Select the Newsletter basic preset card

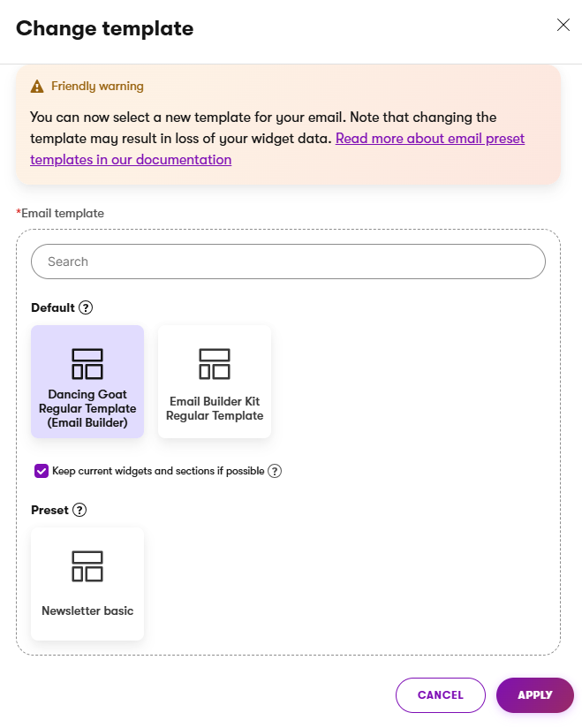point(87,583)
